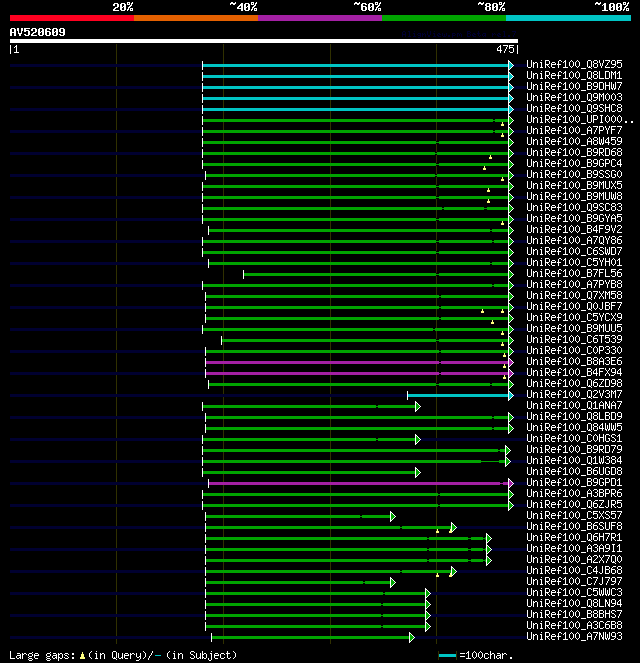640x663 pixels.
Task: Select UniRef100_Q0JBF7 label
Action: (574, 306)
